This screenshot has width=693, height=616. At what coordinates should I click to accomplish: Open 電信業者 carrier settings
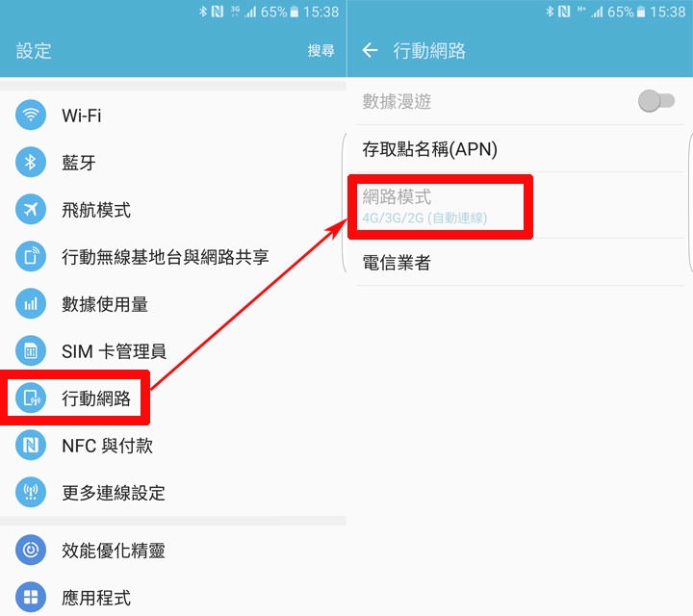(x=520, y=263)
